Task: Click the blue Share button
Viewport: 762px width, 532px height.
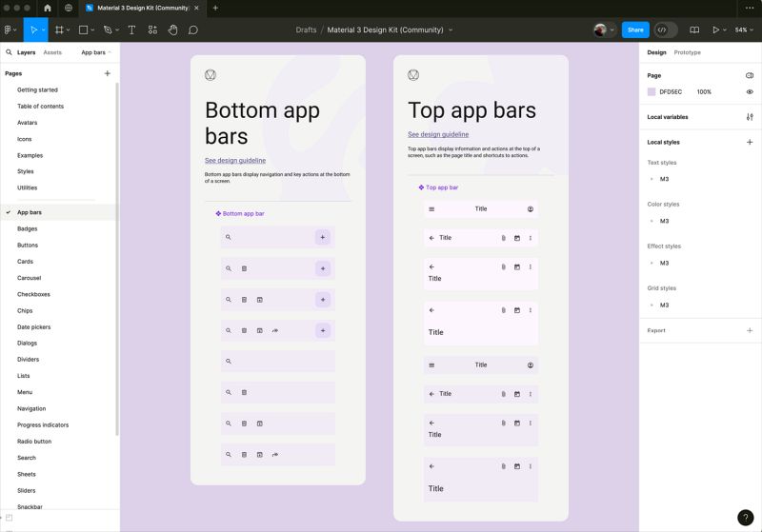Action: pos(635,30)
